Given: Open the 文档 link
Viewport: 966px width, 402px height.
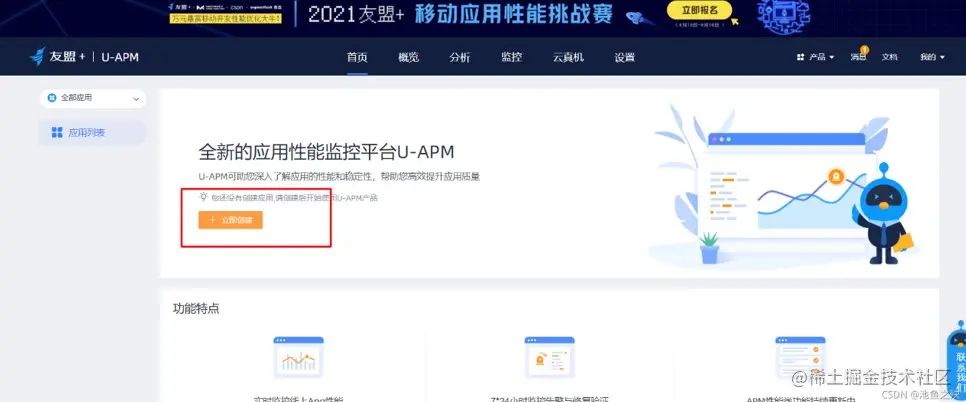Looking at the screenshot, I should (890, 57).
